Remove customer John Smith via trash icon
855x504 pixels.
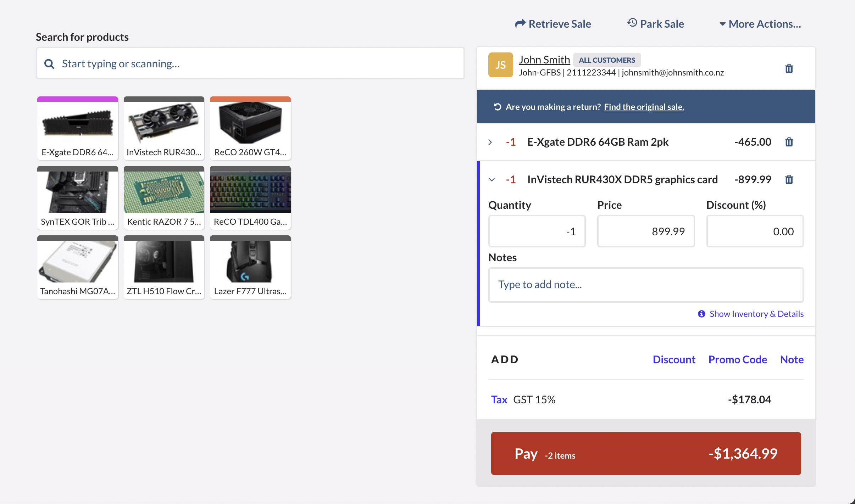click(x=789, y=68)
